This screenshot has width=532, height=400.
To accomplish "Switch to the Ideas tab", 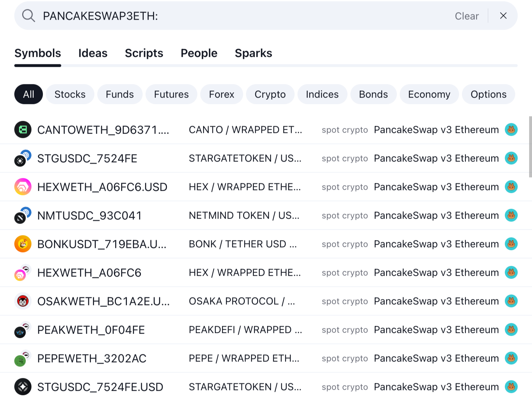I will (x=93, y=53).
